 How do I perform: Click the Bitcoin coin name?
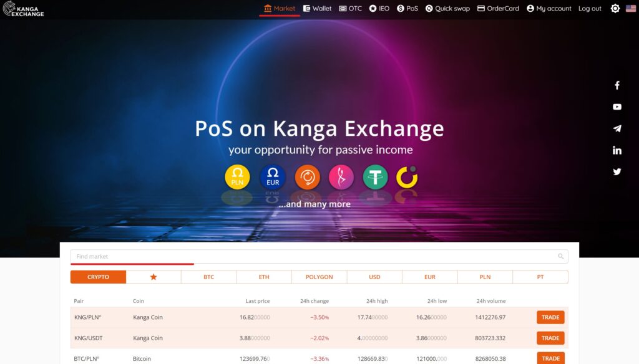coord(142,359)
